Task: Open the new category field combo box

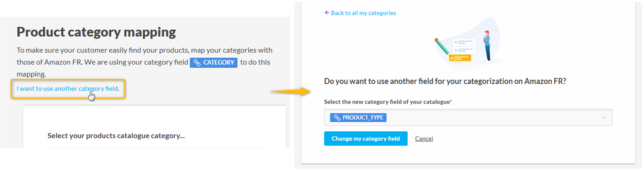Action: point(489,117)
